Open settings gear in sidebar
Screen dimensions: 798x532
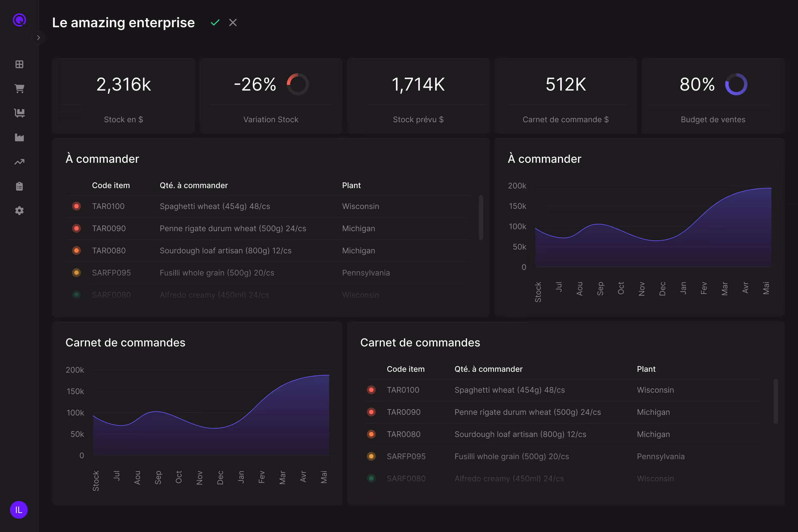coord(19,211)
